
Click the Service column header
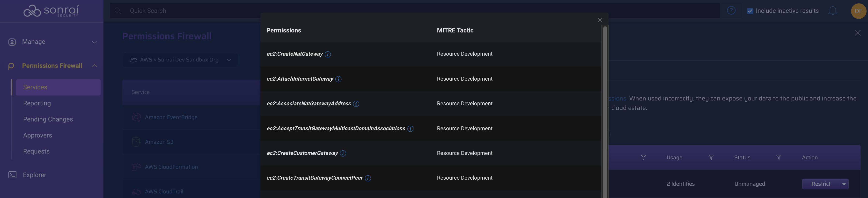(140, 92)
